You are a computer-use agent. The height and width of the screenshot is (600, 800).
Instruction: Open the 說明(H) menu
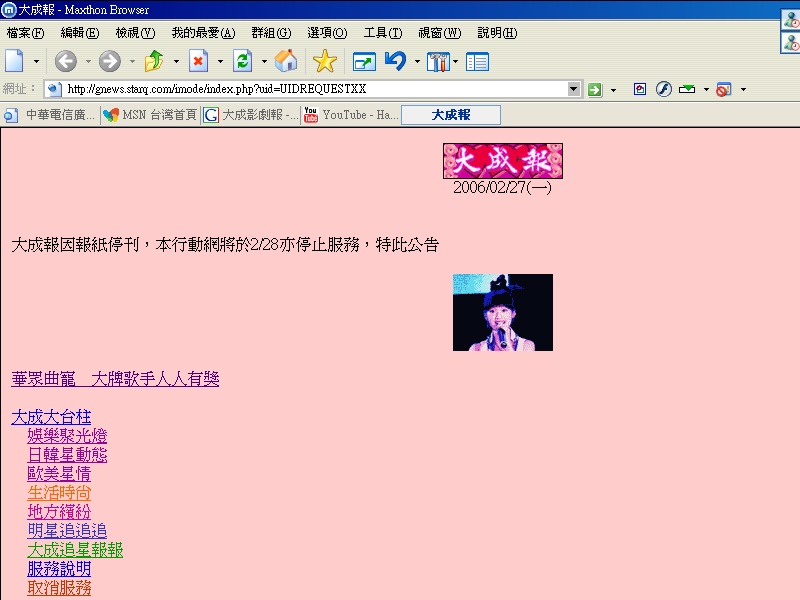(x=497, y=33)
